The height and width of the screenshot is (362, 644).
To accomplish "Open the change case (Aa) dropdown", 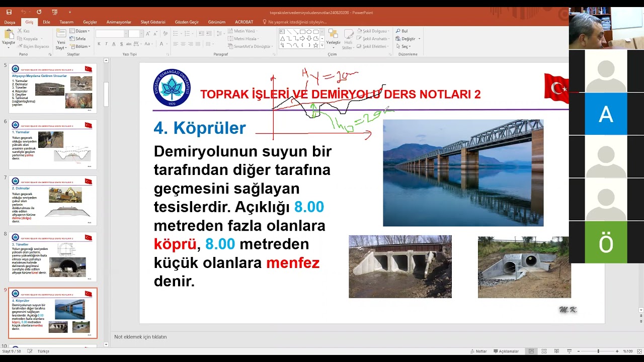I will pyautogui.click(x=149, y=44).
